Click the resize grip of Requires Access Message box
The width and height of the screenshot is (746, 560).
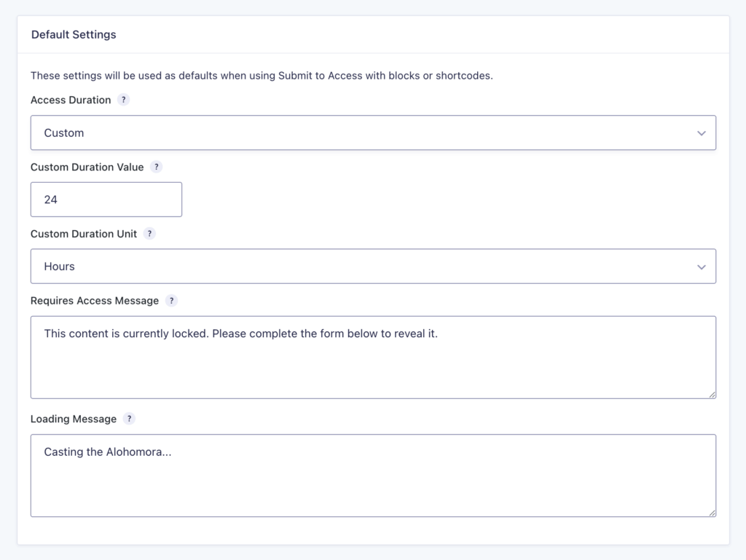coord(712,395)
